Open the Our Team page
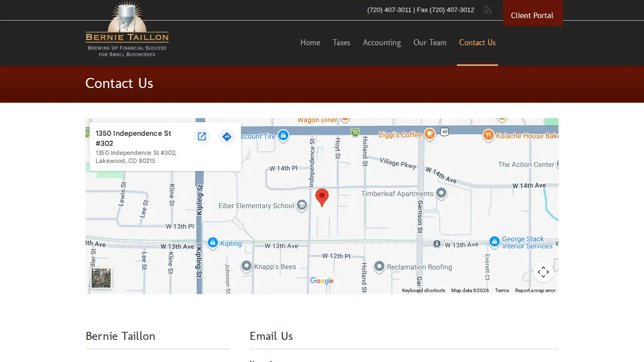Screen dimensions: 644x362 click(430, 43)
